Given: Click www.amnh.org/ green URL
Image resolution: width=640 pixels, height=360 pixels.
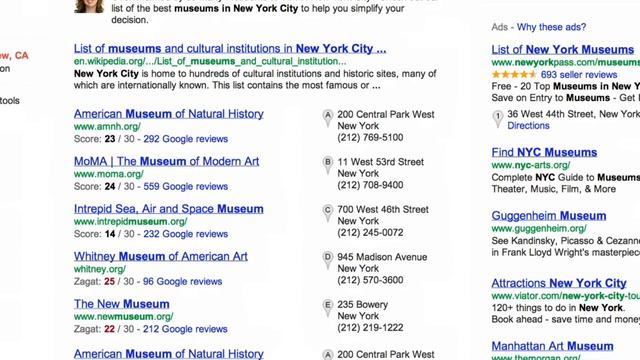Looking at the screenshot, I should pos(107,127).
